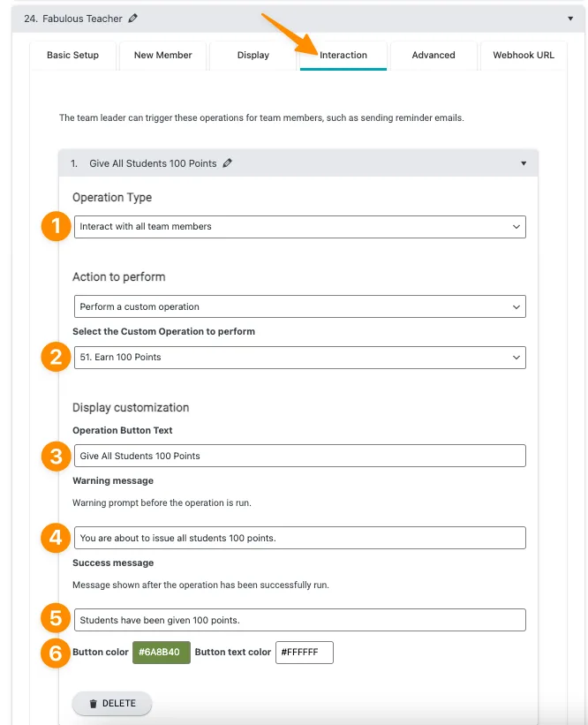Screen dimensions: 588x725
Task: Click the Button text color field
Action: pyautogui.click(x=305, y=653)
